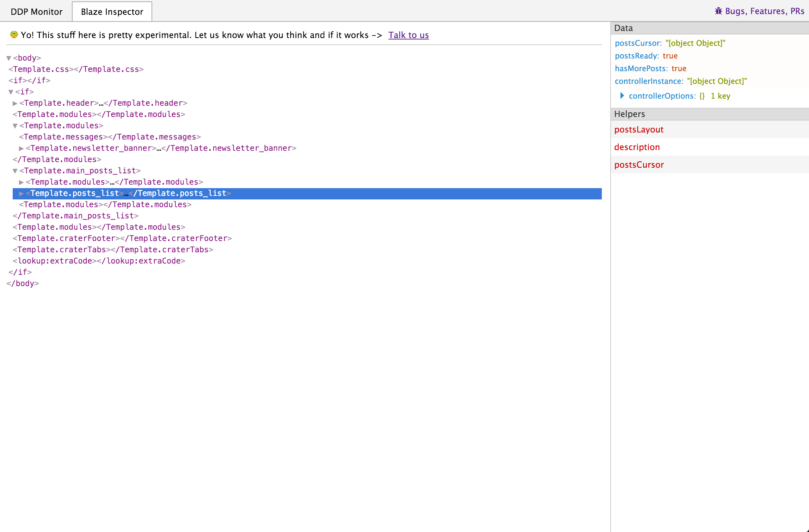Click the hasMorePosts data entry
Image resolution: width=809 pixels, height=532 pixels.
(x=650, y=68)
